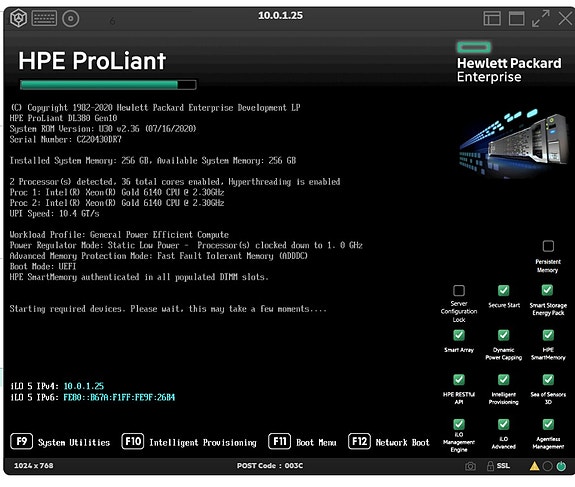Click the iLO 5 IPv4 address
The image size is (575, 487).
click(x=84, y=386)
